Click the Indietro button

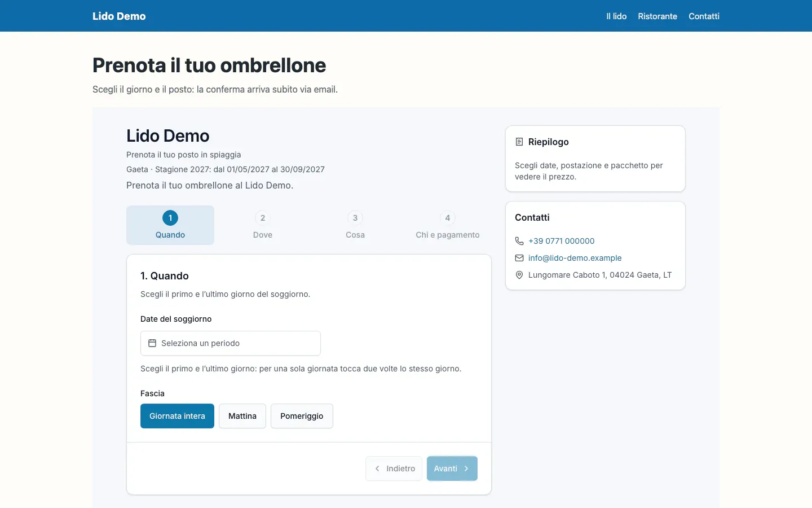(394, 468)
